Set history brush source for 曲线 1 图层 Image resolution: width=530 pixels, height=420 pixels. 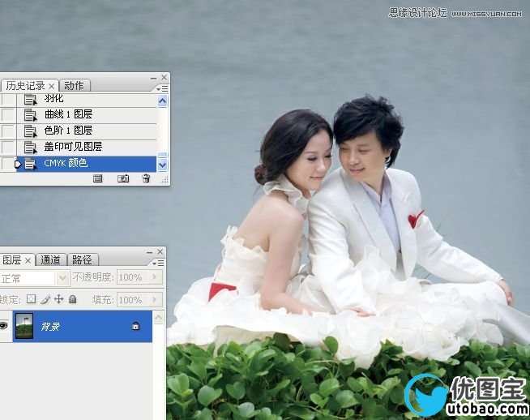8,115
